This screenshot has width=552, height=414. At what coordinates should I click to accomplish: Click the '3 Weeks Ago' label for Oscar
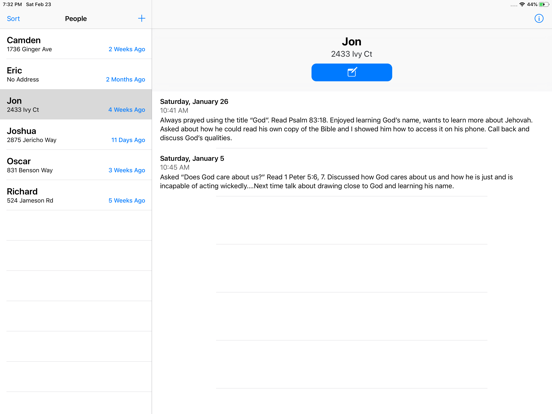127,170
